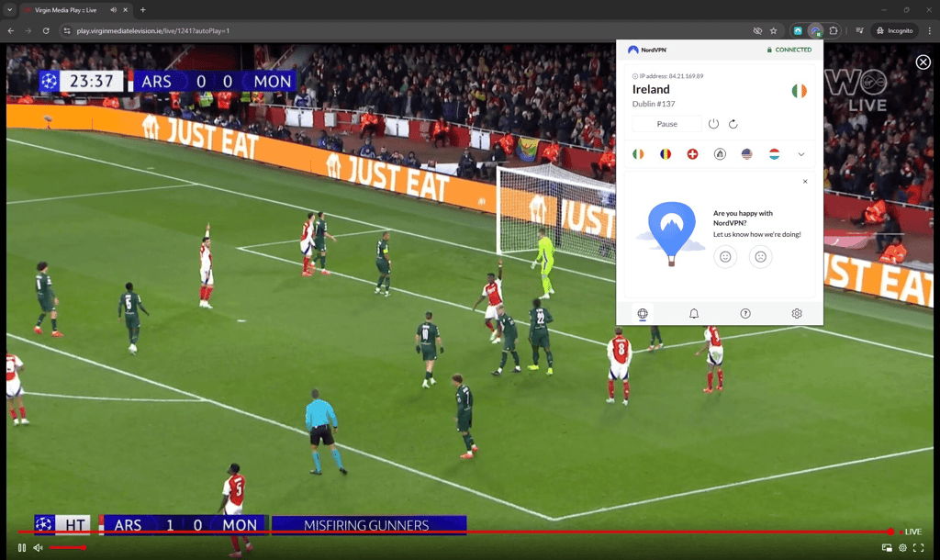
Task: Open the NordVPN settings gear tab
Action: [x=797, y=314]
